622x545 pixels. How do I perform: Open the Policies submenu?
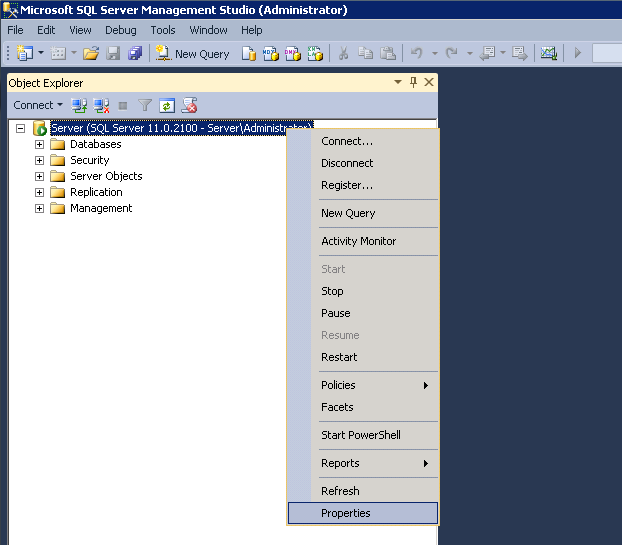(363, 385)
